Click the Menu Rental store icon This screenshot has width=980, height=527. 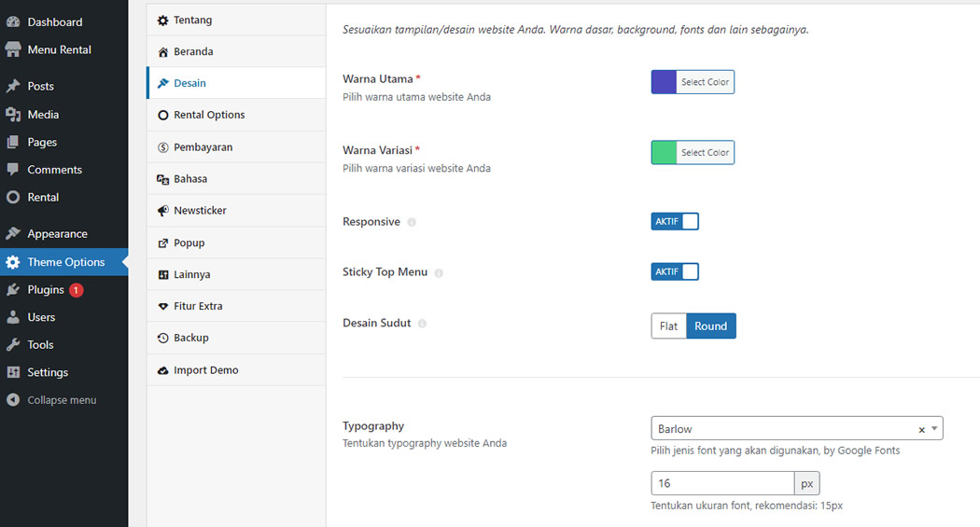tap(13, 49)
